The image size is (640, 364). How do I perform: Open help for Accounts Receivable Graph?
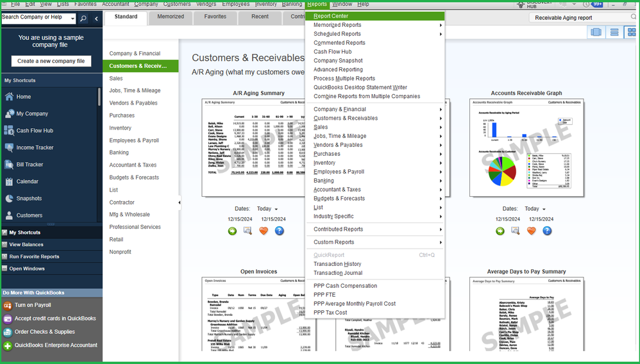click(x=547, y=231)
